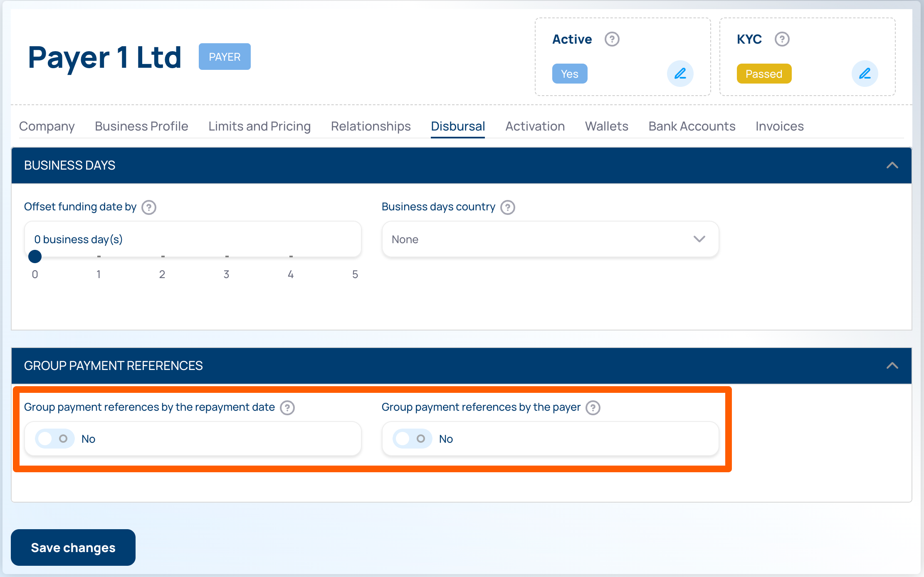The height and width of the screenshot is (577, 924).
Task: Set offset slider to 3 business days
Action: (x=227, y=256)
